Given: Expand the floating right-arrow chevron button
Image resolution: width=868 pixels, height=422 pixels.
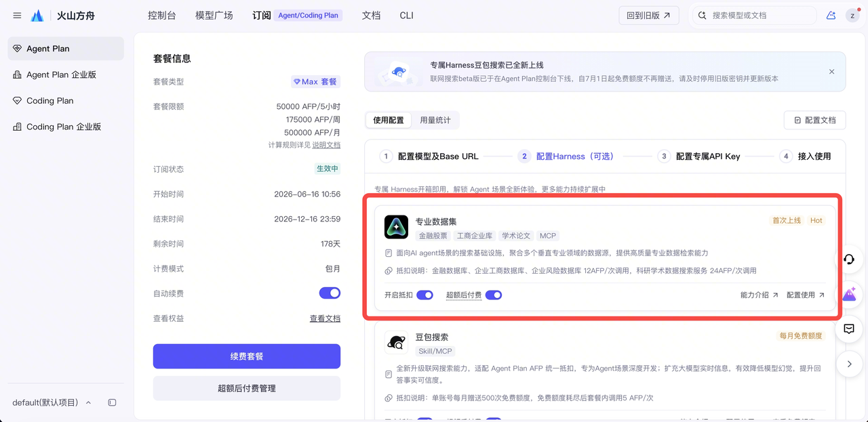Looking at the screenshot, I should (x=849, y=364).
